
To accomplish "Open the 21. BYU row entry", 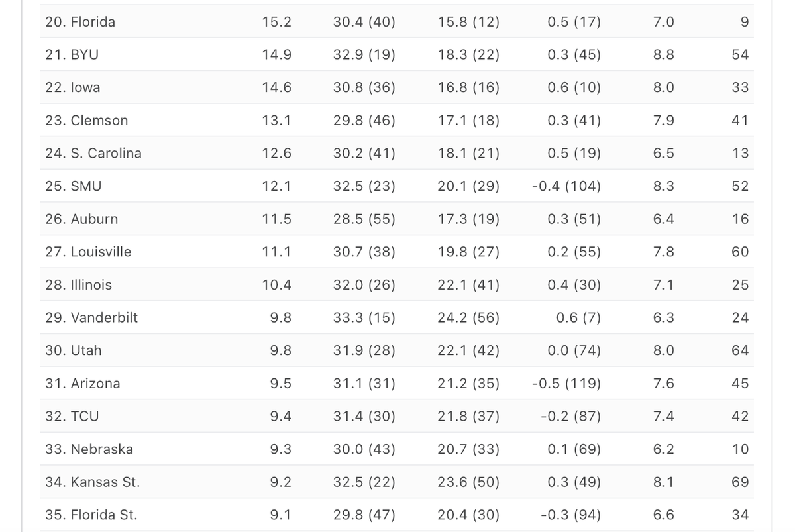I will click(72, 55).
